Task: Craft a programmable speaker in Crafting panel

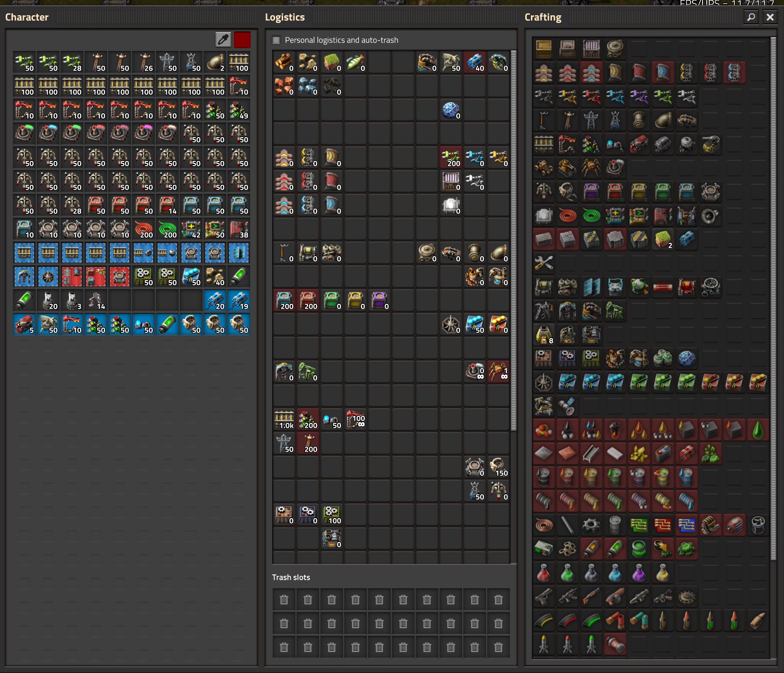Action: [x=711, y=215]
